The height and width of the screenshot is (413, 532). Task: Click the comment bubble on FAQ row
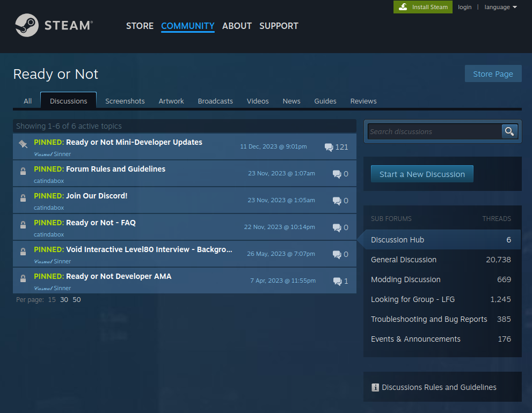click(x=337, y=227)
